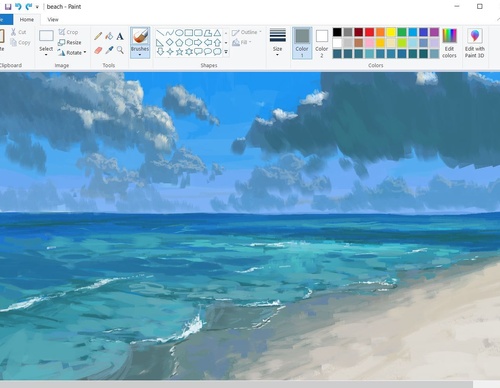This screenshot has width=500, height=388.
Task: Select the Color picker eyedropper tool
Action: pyautogui.click(x=109, y=50)
